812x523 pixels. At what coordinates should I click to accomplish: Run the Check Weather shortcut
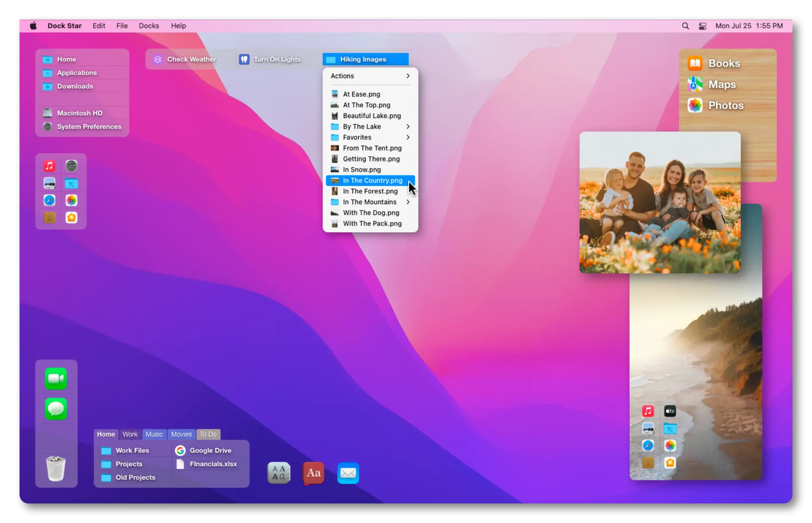coord(185,59)
